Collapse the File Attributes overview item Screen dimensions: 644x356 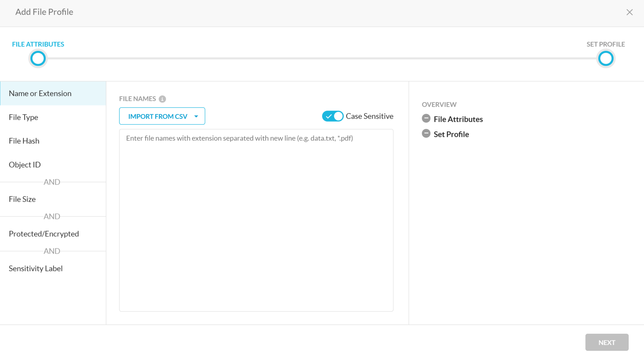(x=426, y=118)
